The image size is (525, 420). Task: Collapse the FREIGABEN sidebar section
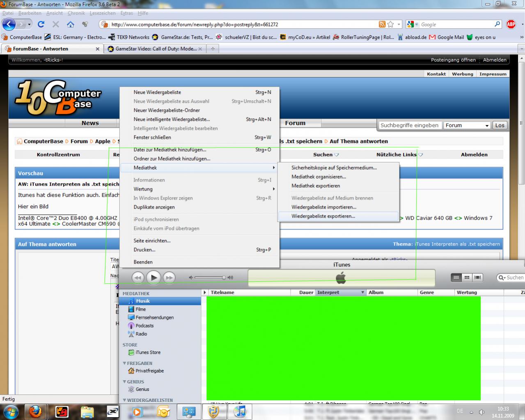click(124, 363)
